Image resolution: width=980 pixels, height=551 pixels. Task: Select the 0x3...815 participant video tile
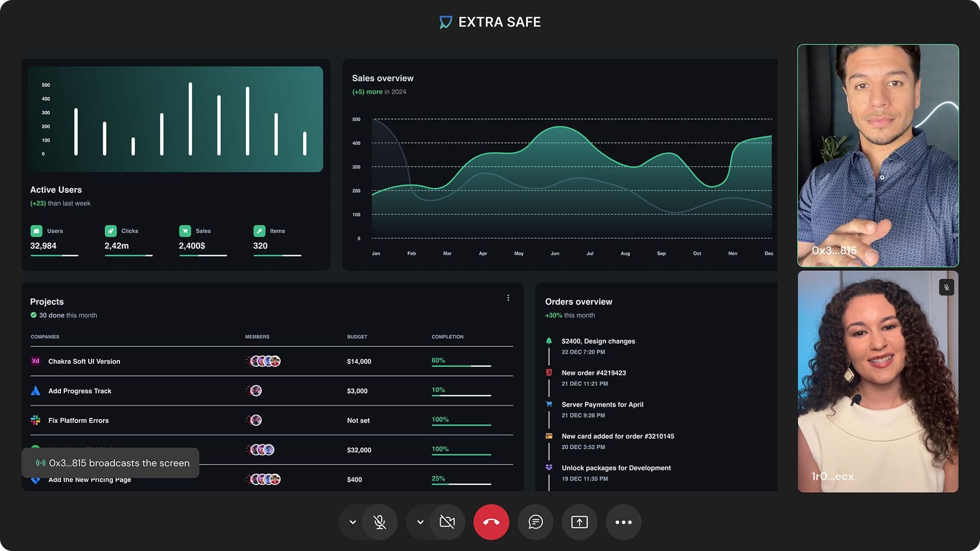tap(878, 156)
